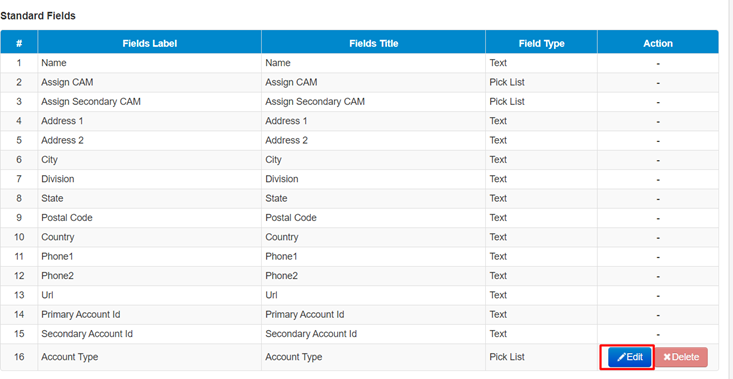Select the Country label cell
The width and height of the screenshot is (733, 379).
click(x=150, y=237)
